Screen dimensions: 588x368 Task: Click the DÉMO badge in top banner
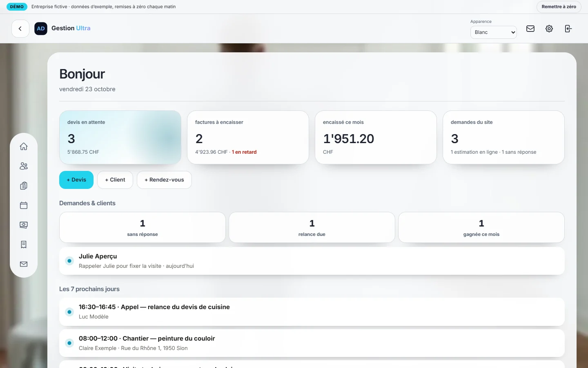pyautogui.click(x=17, y=7)
